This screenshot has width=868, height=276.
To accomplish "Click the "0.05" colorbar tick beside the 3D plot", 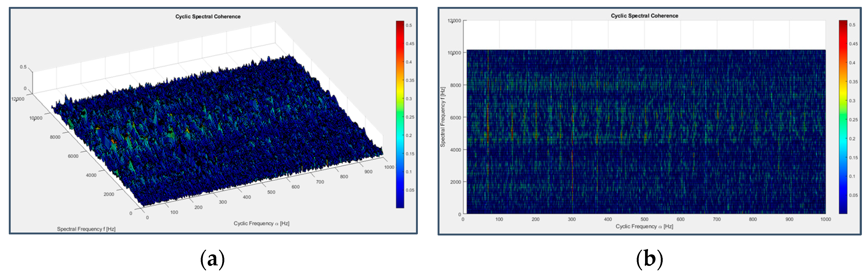I will [x=410, y=190].
